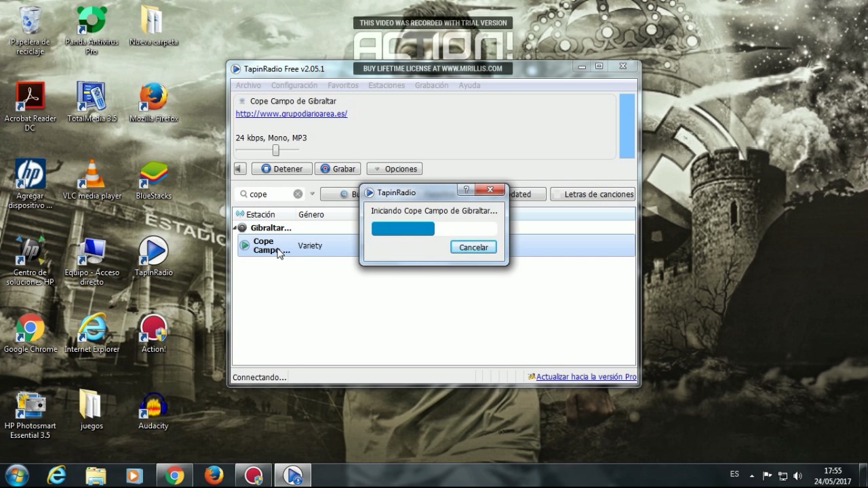Click the Grabar record button
This screenshot has width=868, height=488.
(x=338, y=169)
